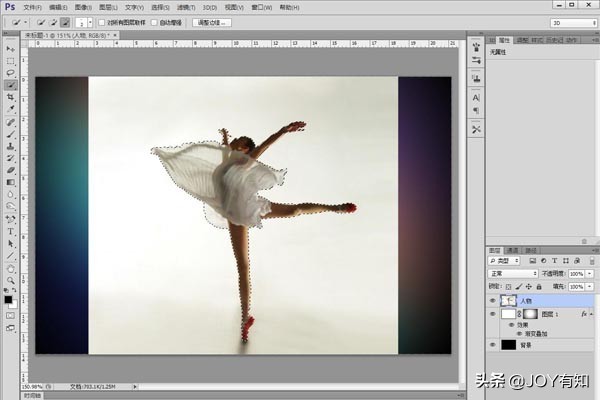Viewport: 600px width, 400px height.
Task: Hide the 背景 layer
Action: pos(492,343)
